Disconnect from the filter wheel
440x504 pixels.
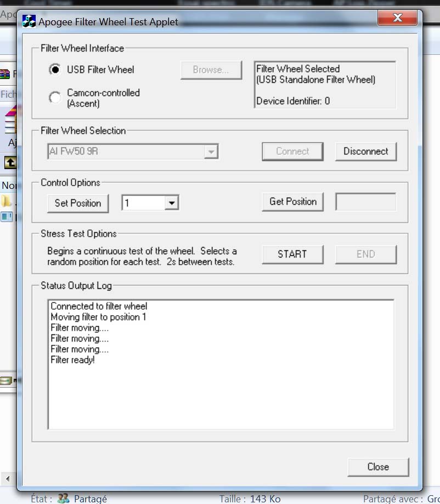click(365, 152)
